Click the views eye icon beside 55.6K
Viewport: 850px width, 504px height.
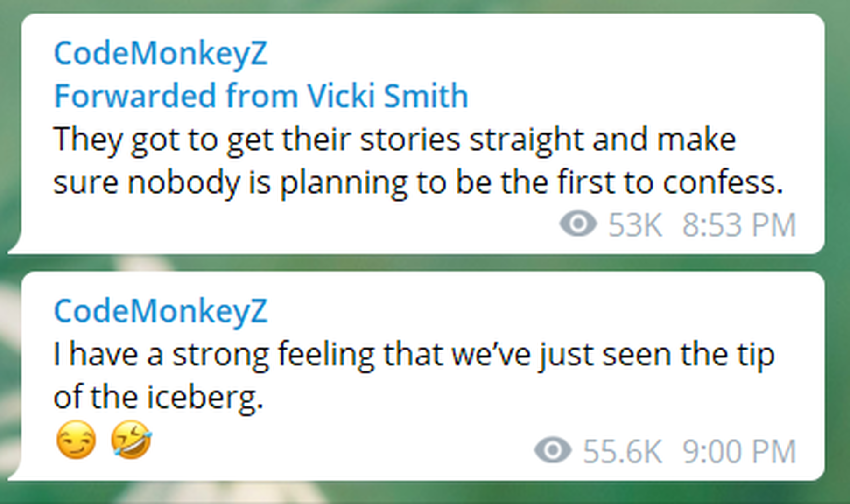(x=553, y=451)
